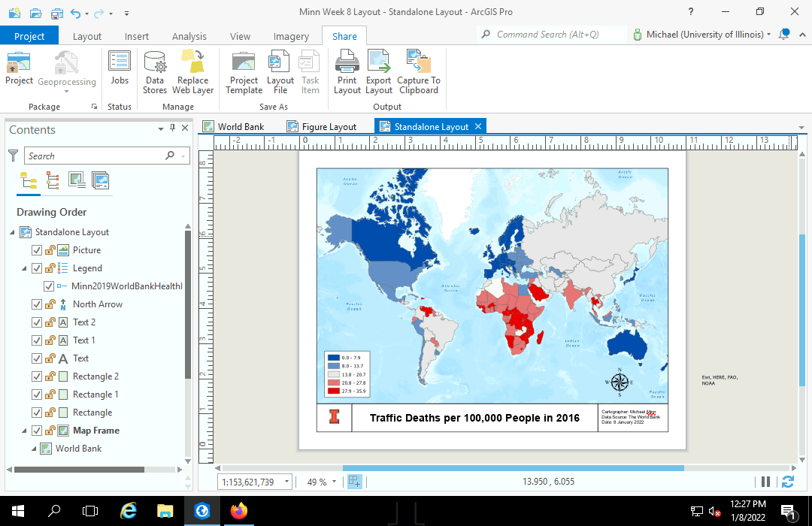Open the Jobs status button
The width and height of the screenshot is (812, 526).
(x=119, y=68)
